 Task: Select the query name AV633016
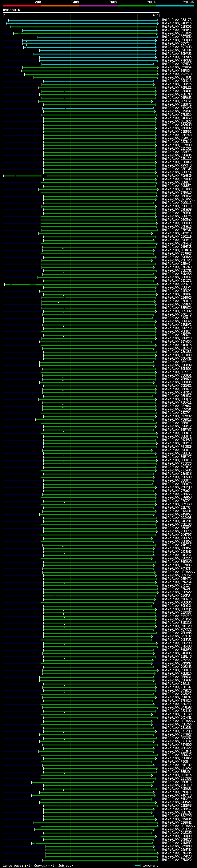(11, 10)
